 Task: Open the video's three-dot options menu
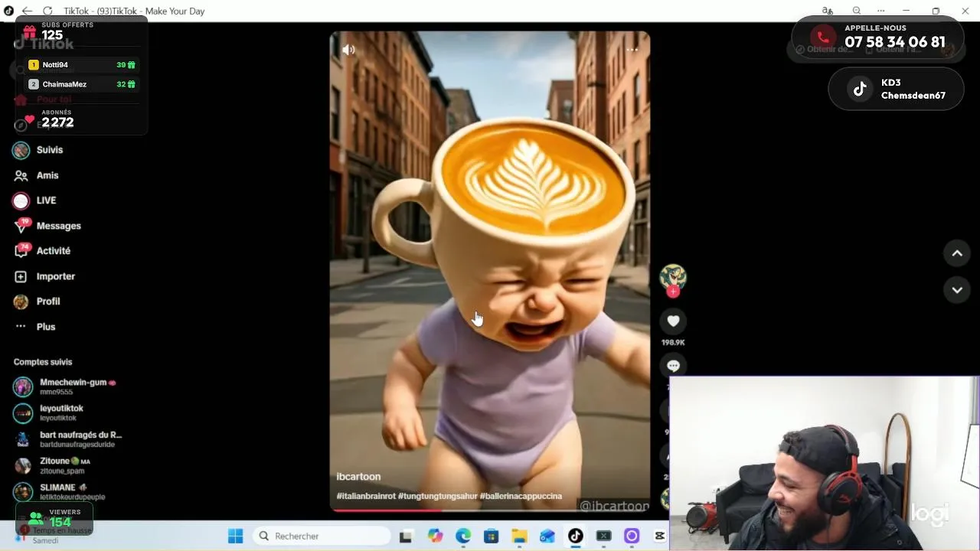(x=632, y=50)
